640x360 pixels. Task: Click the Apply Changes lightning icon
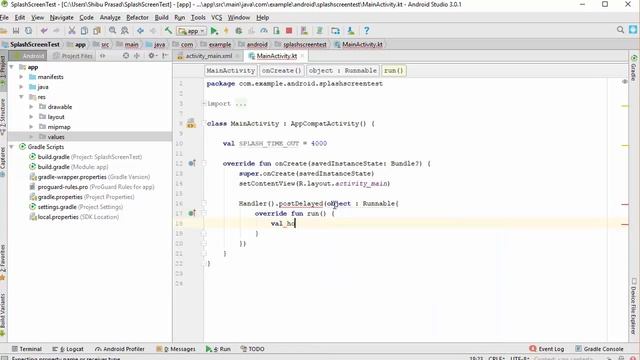pyautogui.click(x=226, y=31)
